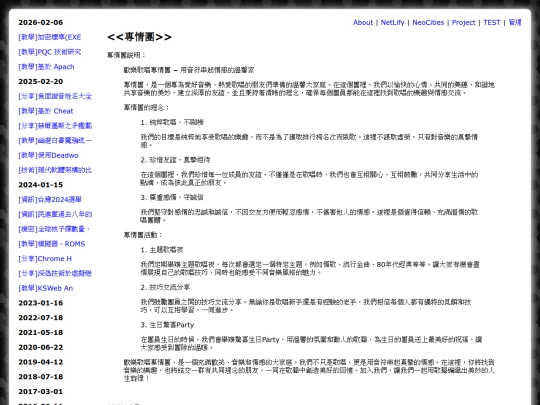Click the TEST link
The height and width of the screenshot is (405, 540).
491,22
